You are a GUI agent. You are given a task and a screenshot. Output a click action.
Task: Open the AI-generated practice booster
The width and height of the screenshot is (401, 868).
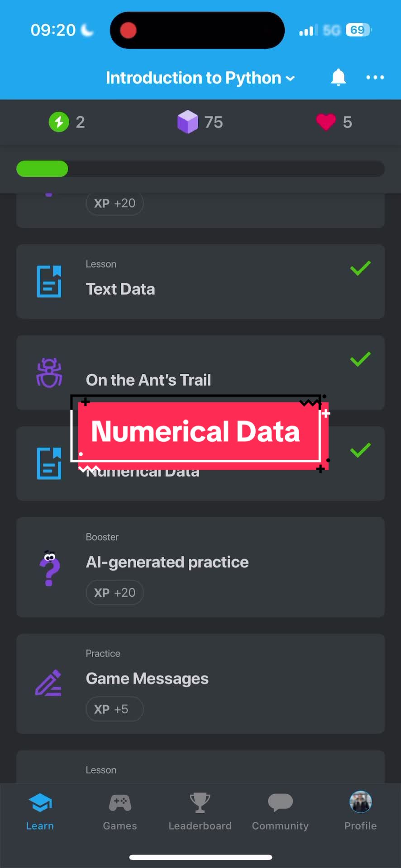click(200, 567)
